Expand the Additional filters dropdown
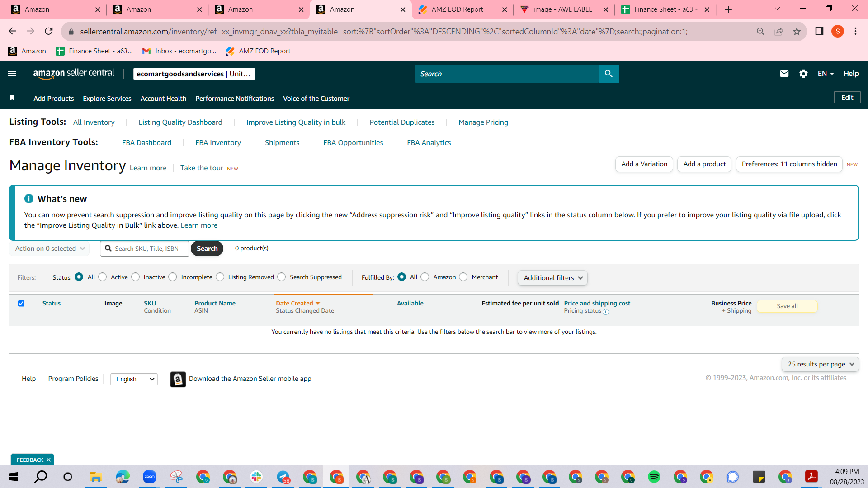The height and width of the screenshot is (488, 868). (552, 278)
